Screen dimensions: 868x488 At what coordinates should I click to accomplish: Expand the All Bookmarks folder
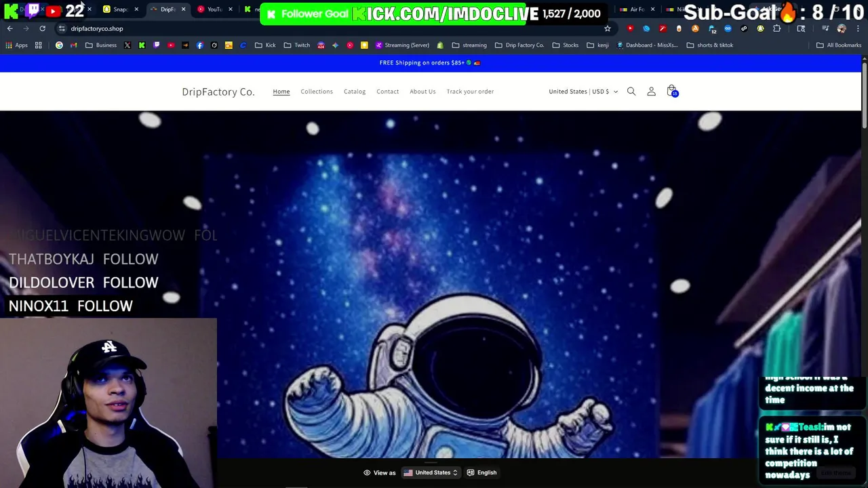[x=839, y=45]
